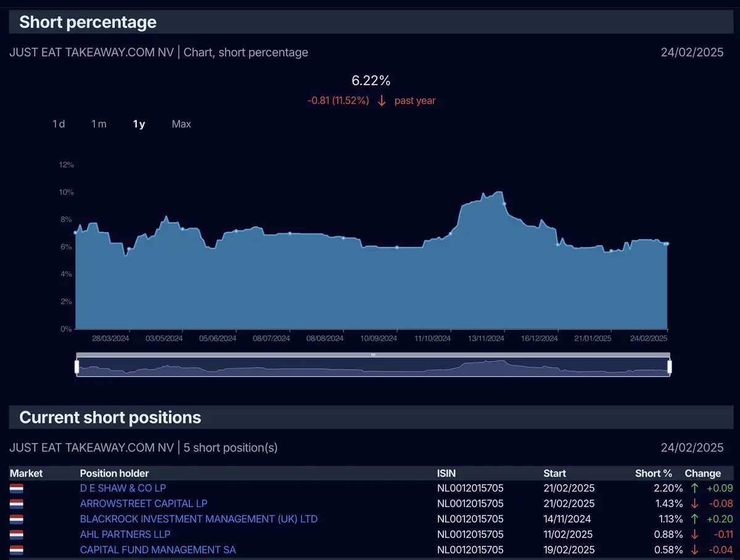Click red down arrow next to -0.08

coord(695,503)
